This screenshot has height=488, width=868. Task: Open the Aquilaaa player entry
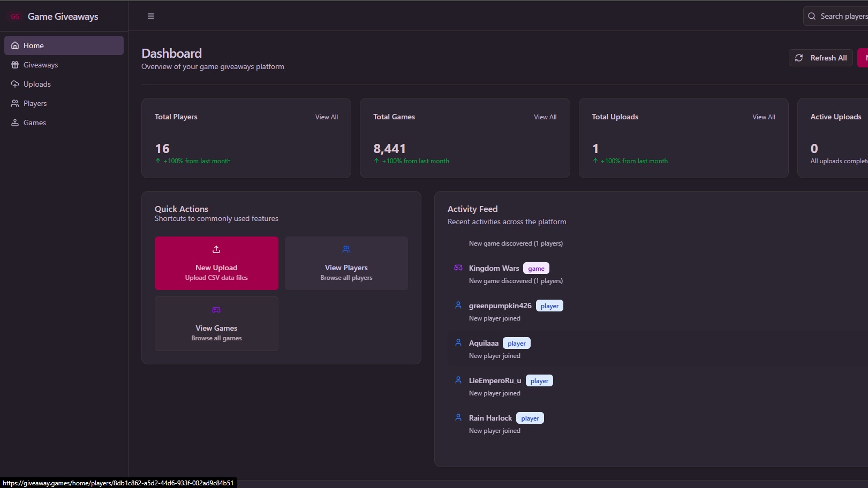pos(484,344)
